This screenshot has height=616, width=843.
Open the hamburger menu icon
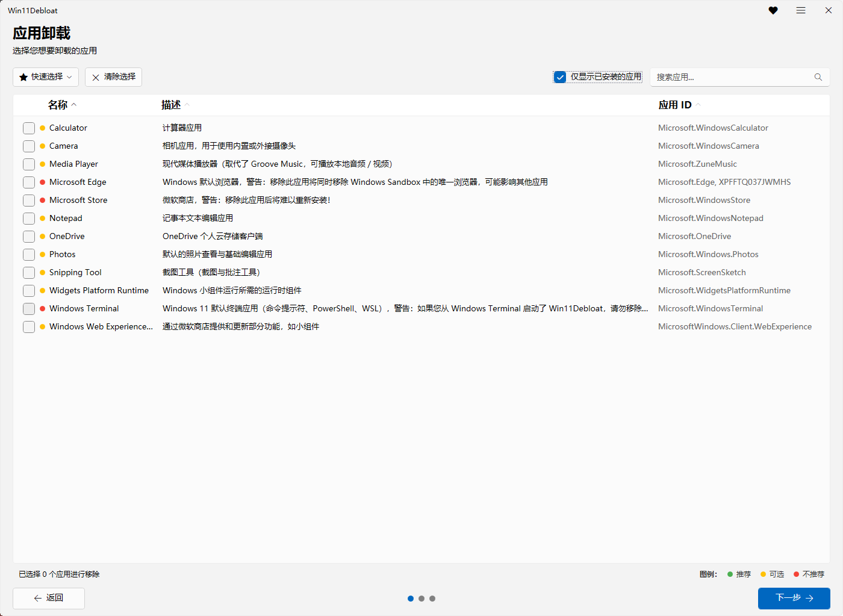coord(801,10)
